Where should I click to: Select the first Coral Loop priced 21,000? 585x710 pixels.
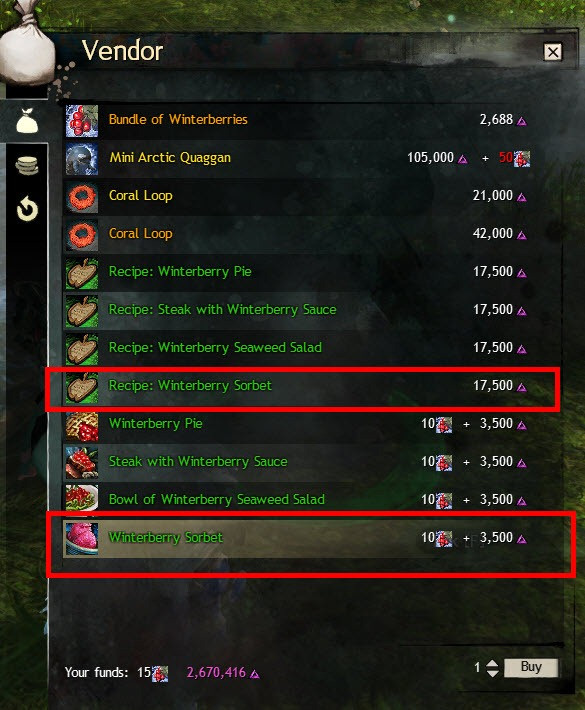click(312, 197)
